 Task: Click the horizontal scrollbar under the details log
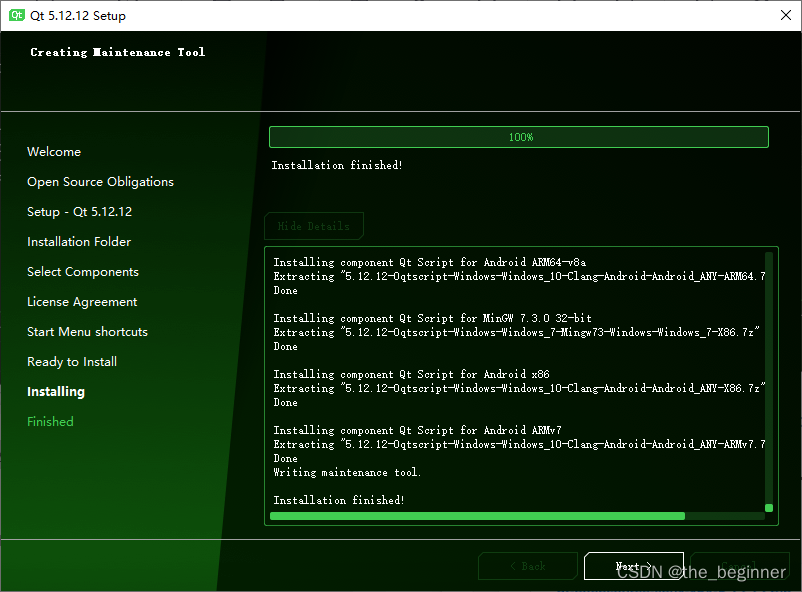click(477, 516)
